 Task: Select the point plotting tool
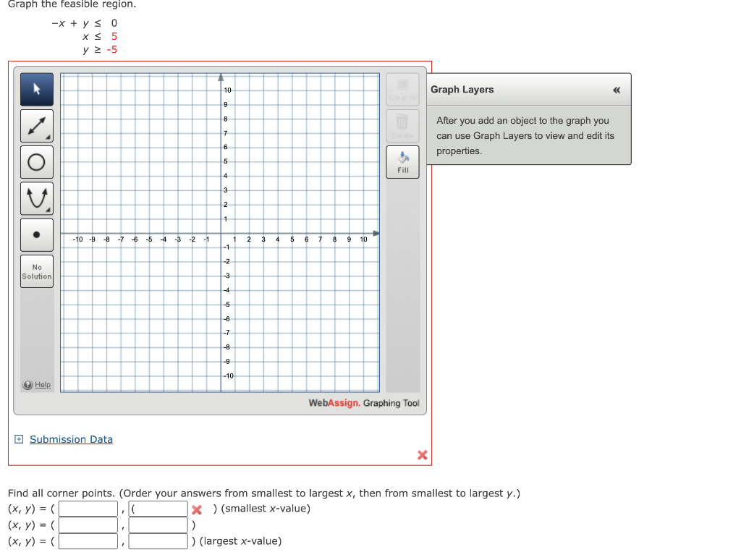click(36, 234)
